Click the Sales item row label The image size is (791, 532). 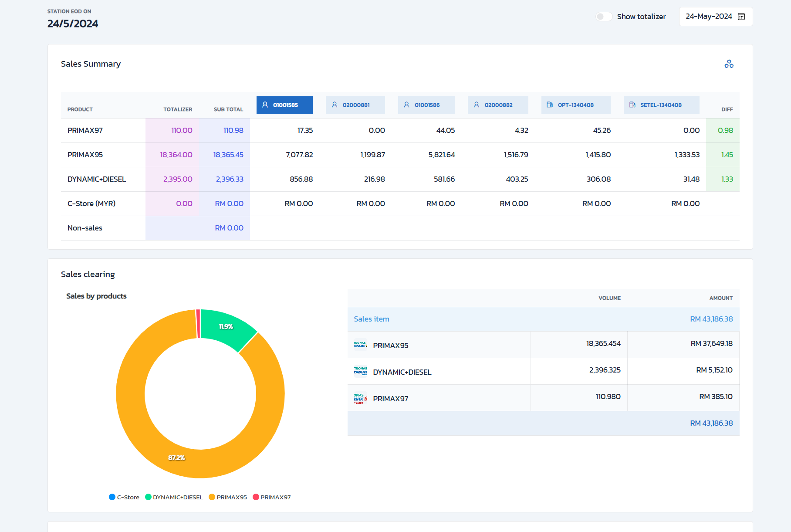(371, 319)
